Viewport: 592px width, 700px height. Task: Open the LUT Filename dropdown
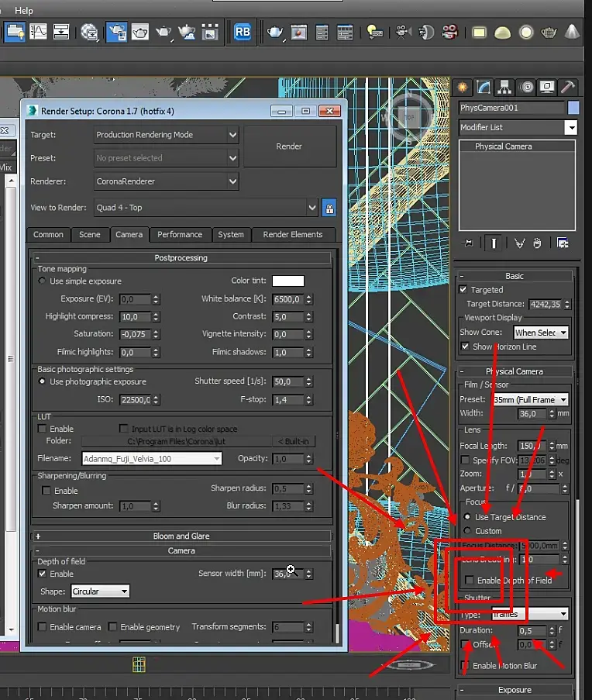coord(152,458)
